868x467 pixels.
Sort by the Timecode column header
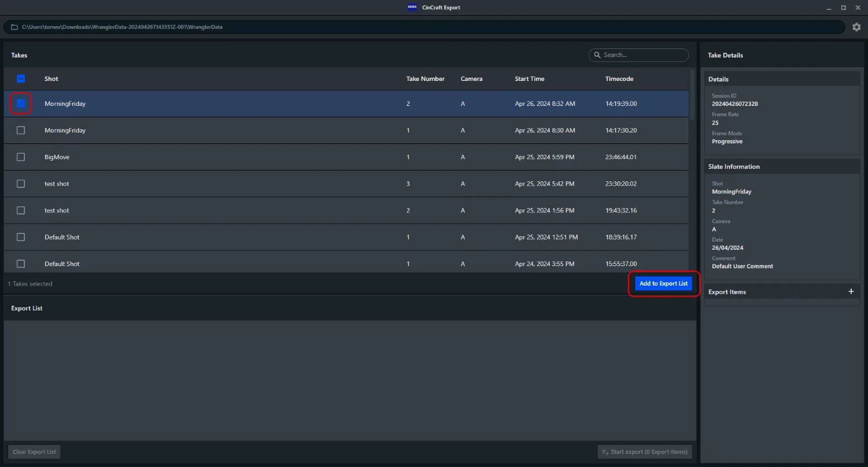pyautogui.click(x=619, y=79)
